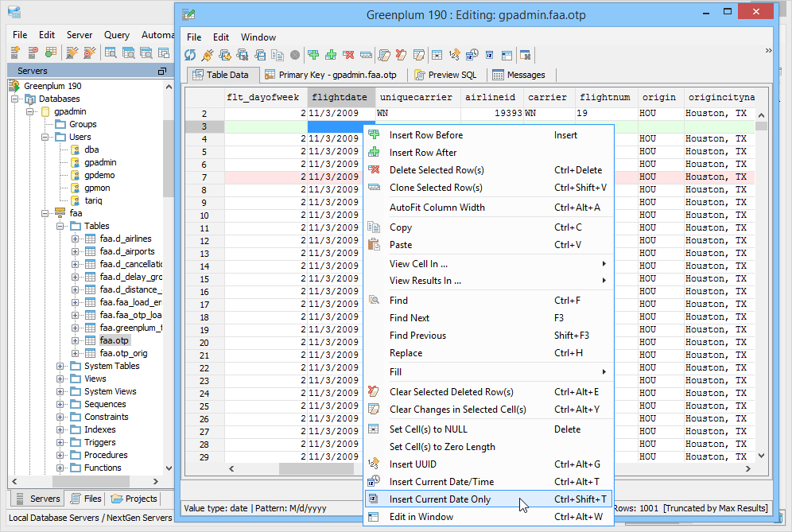The height and width of the screenshot is (532, 792).
Task: Click the copy pages icon in editor toolbar
Action: pyautogui.click(x=278, y=55)
